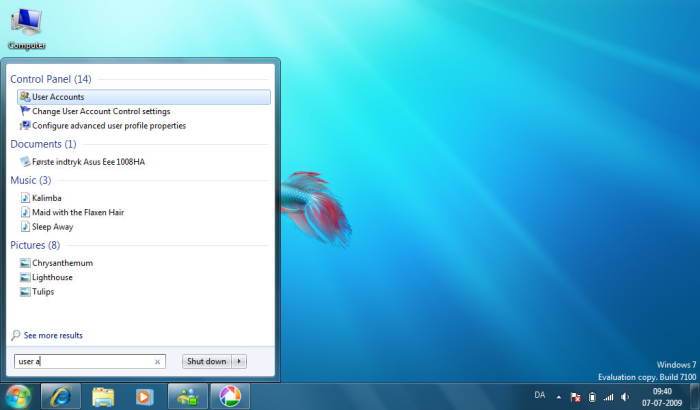
Task: Expand the Pictures (8) results group
Action: tap(35, 245)
